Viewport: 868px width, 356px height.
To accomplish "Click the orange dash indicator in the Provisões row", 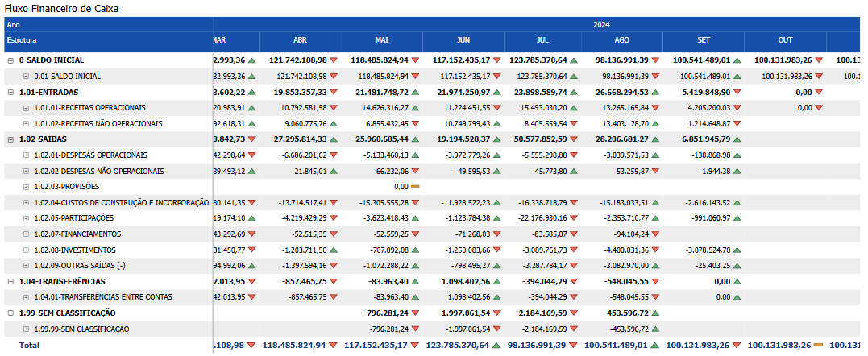I will tap(416, 186).
